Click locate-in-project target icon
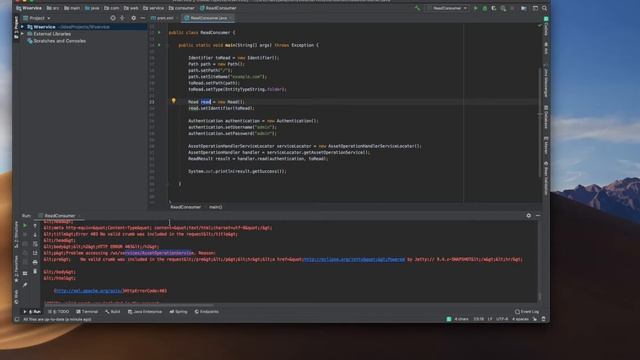 (113, 18)
